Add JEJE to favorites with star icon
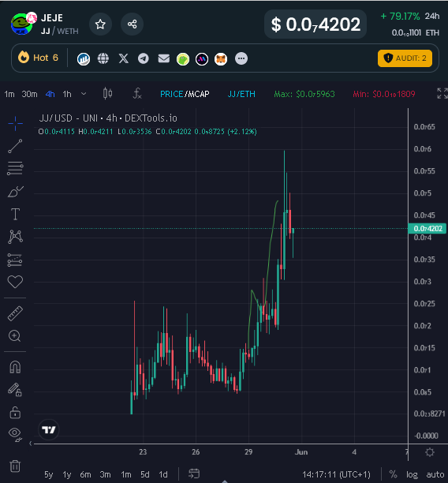The width and height of the screenshot is (448, 483). pos(100,24)
